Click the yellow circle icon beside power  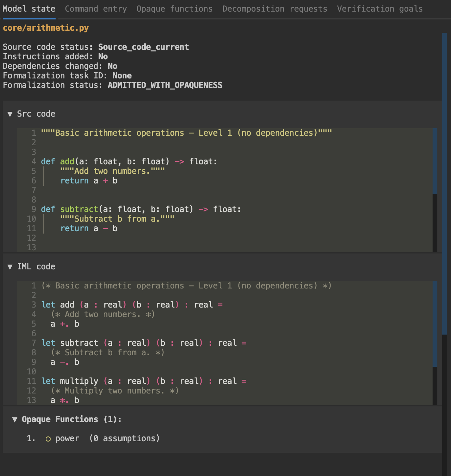coord(48,439)
